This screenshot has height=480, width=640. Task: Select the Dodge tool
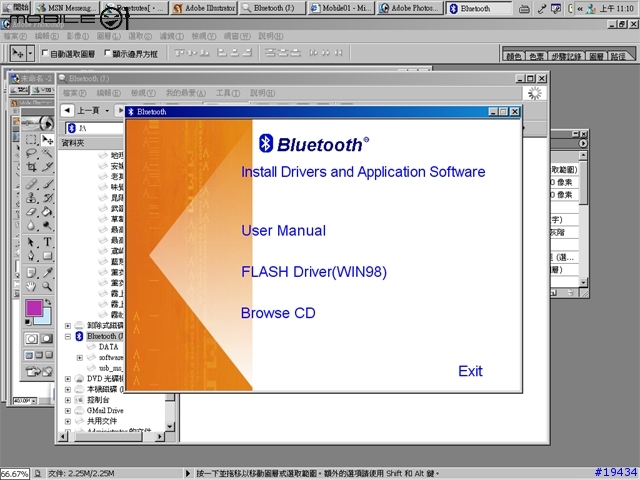pyautogui.click(x=47, y=225)
